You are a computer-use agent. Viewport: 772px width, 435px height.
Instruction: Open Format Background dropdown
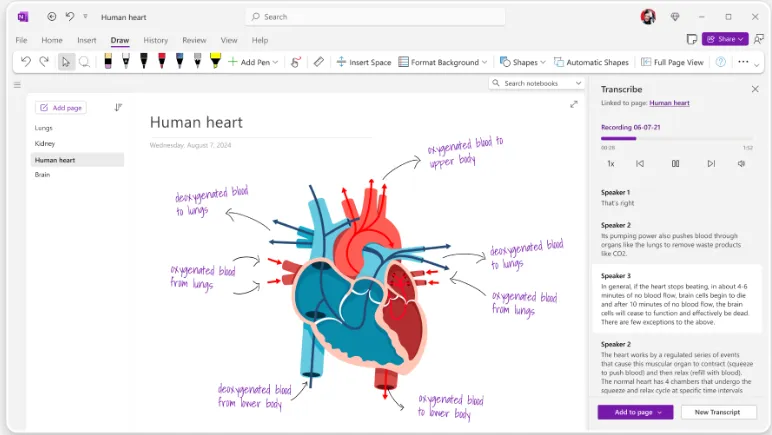[443, 62]
